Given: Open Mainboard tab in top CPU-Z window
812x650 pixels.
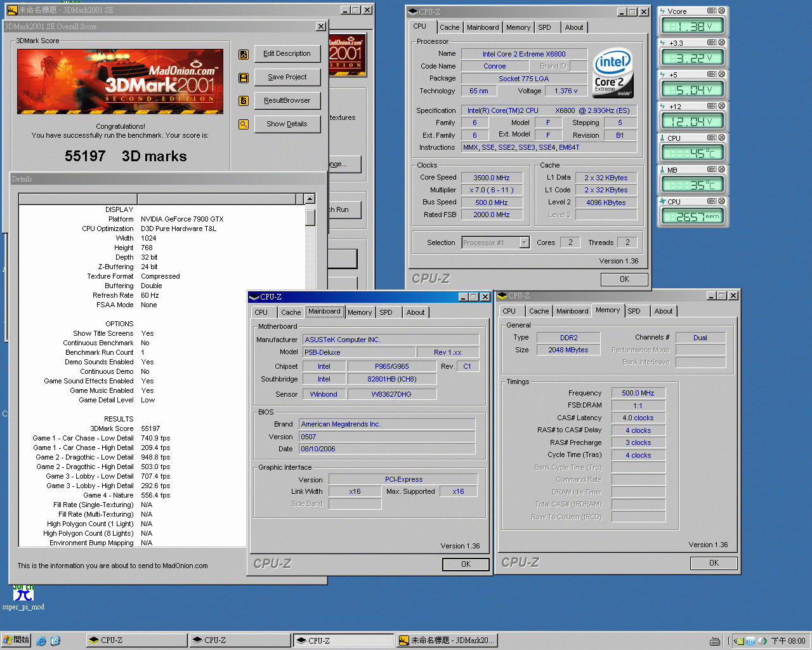Looking at the screenshot, I should click(483, 27).
